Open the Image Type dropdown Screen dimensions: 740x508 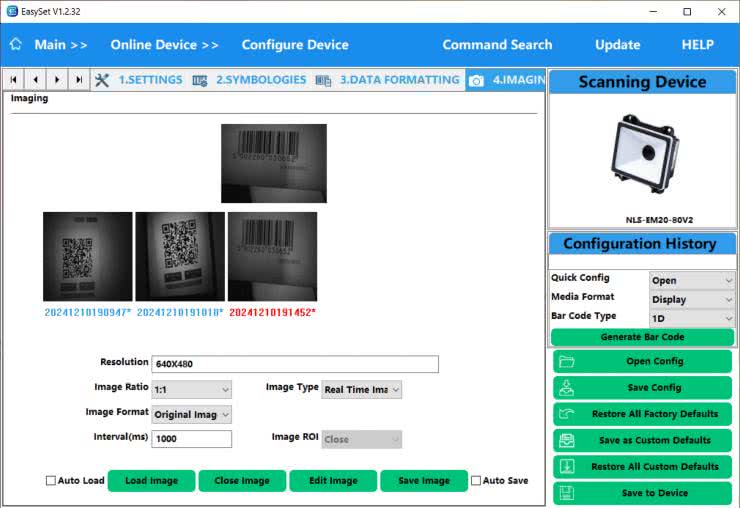(x=361, y=389)
